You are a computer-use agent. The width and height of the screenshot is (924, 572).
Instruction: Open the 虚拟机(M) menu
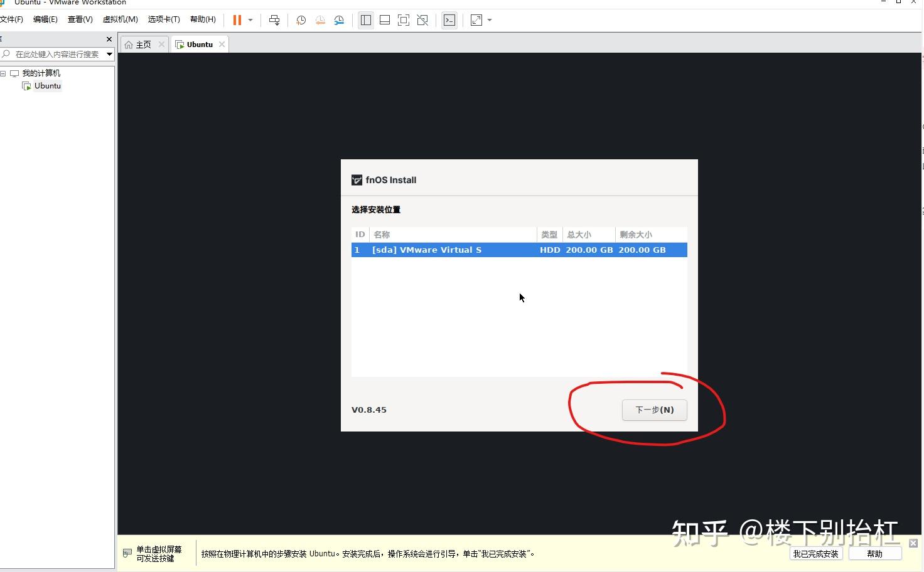click(121, 19)
